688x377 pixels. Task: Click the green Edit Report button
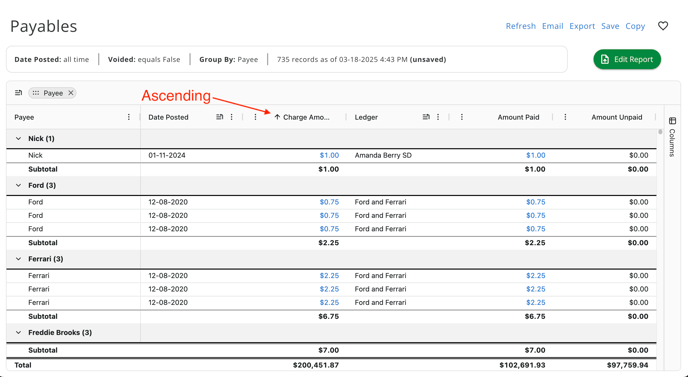[x=627, y=59]
